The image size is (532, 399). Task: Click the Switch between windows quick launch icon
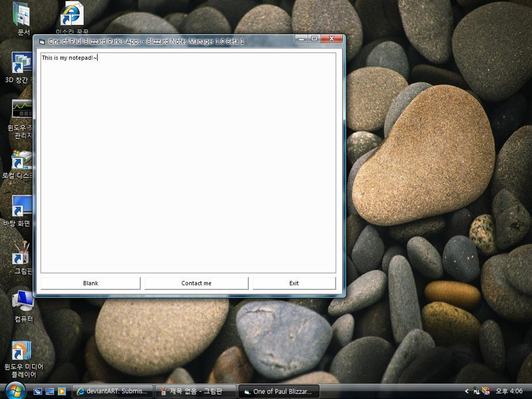38,391
